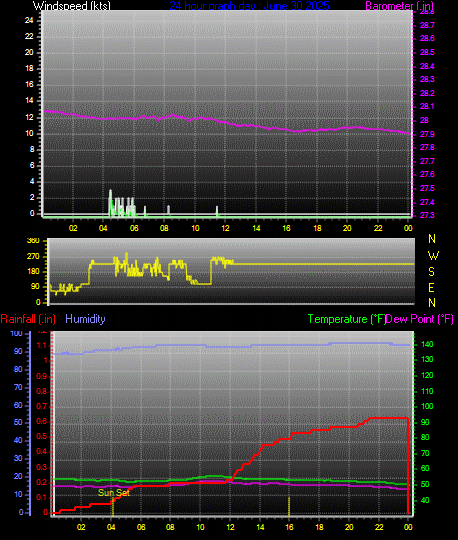
Task: Click the 12 hour tick on top graph
Action: click(226, 228)
